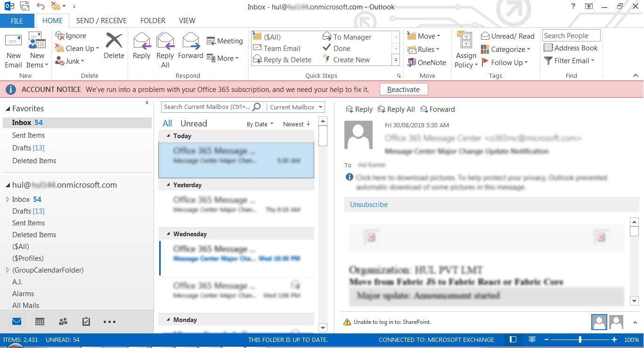Click the Search People field
This screenshot has height=348, width=644.
pos(571,36)
